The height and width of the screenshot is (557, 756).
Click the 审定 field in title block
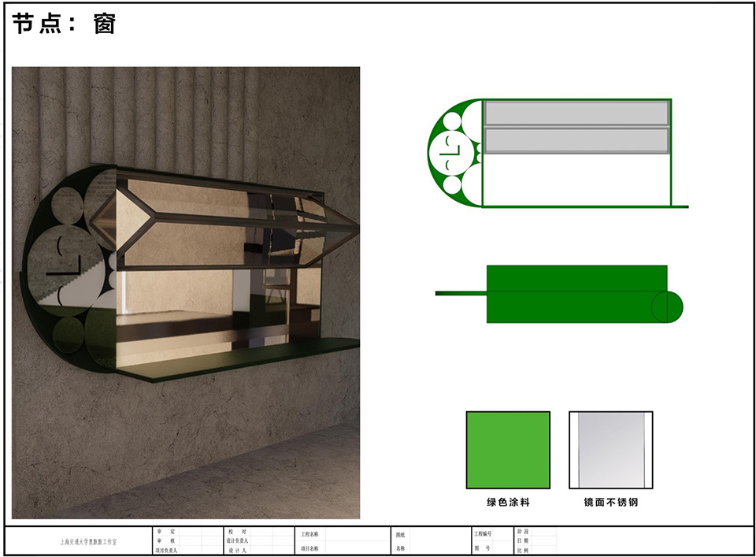pos(166,532)
